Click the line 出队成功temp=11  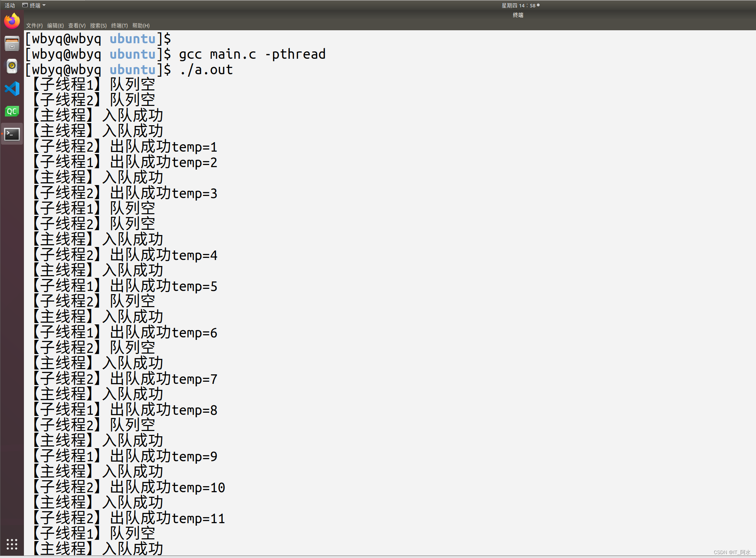click(129, 518)
